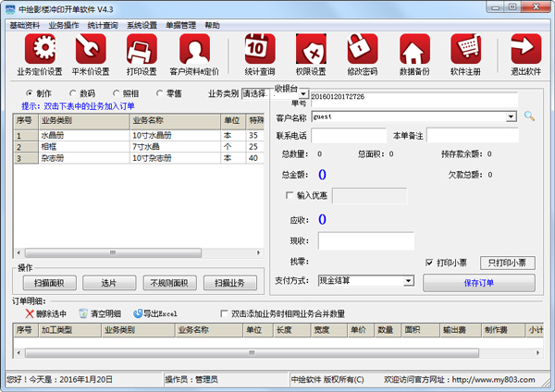Click the 业务名称 column header in business list

click(175, 120)
